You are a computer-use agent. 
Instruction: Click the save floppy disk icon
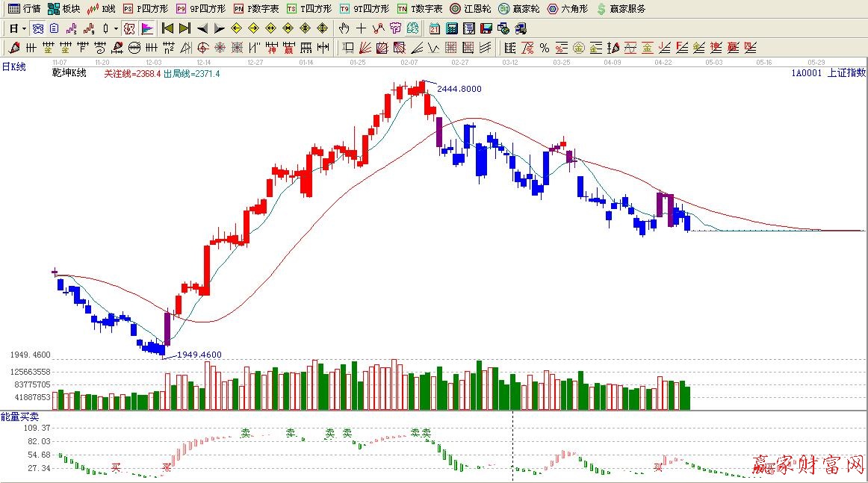coord(486,28)
